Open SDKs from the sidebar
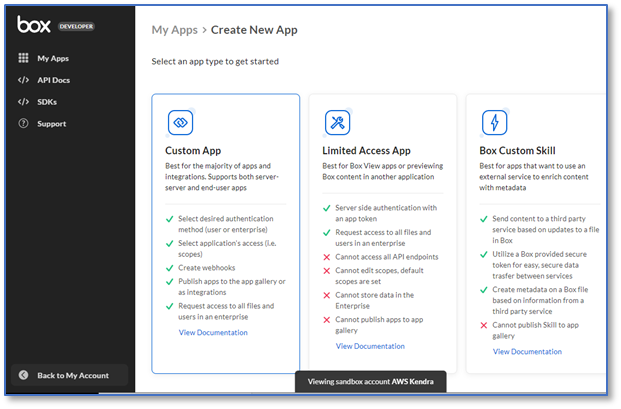 [x=47, y=102]
